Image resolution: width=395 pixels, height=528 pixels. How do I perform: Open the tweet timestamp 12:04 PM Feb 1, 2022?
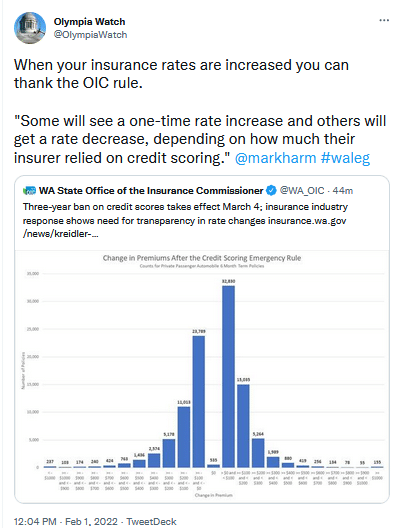(x=66, y=522)
